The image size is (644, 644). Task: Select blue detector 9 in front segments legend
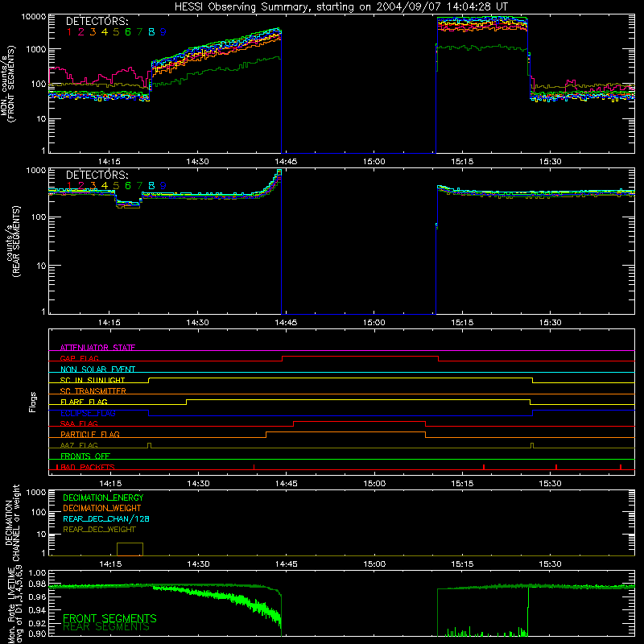(163, 32)
